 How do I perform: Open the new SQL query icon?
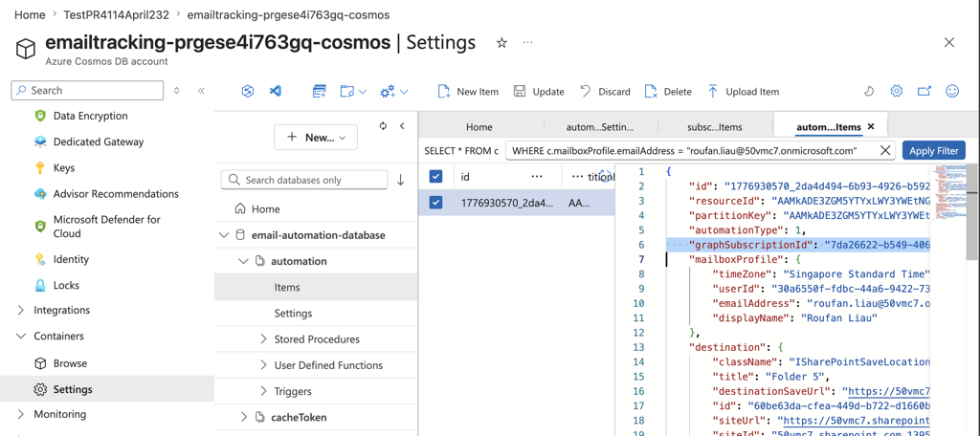320,91
